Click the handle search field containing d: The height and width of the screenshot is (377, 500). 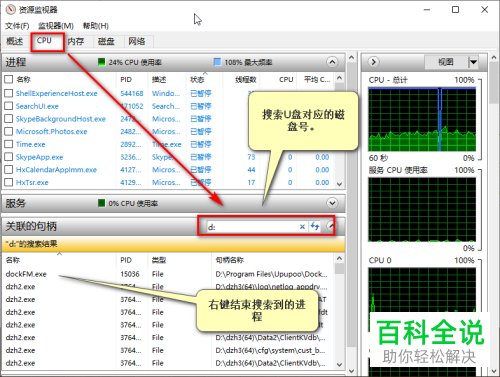coord(252,227)
